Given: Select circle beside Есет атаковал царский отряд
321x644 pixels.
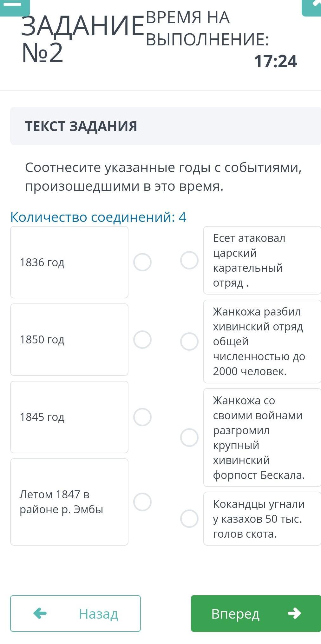Looking at the screenshot, I should point(189,260).
